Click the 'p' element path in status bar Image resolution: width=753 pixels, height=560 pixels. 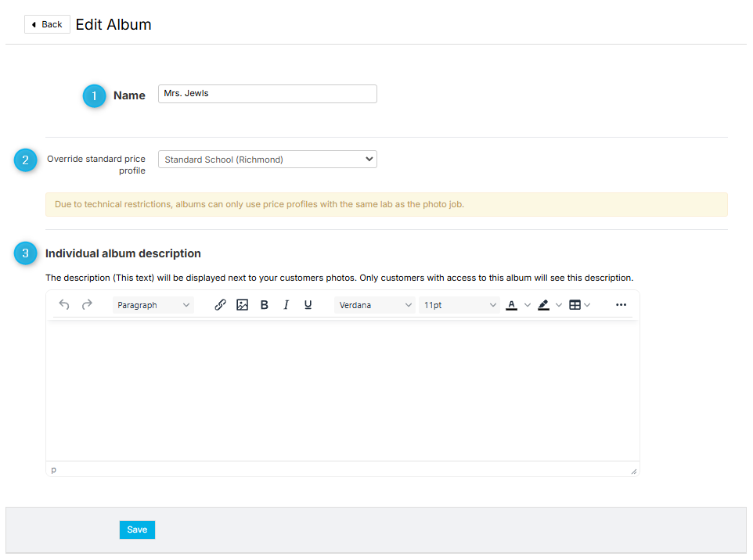click(x=54, y=469)
